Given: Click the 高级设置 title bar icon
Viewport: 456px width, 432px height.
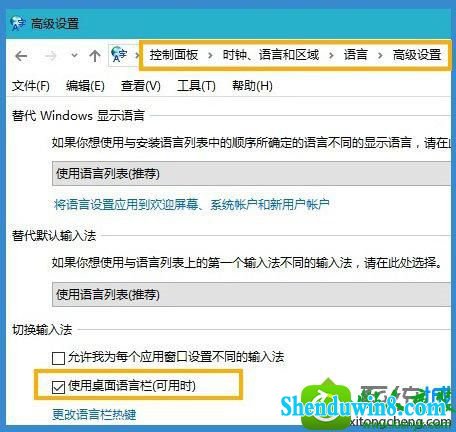Looking at the screenshot, I should (18, 23).
